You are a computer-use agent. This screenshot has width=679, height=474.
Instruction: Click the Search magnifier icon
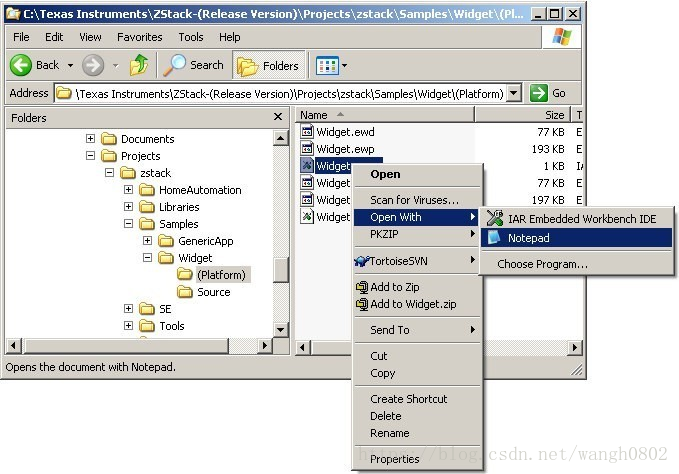174,65
